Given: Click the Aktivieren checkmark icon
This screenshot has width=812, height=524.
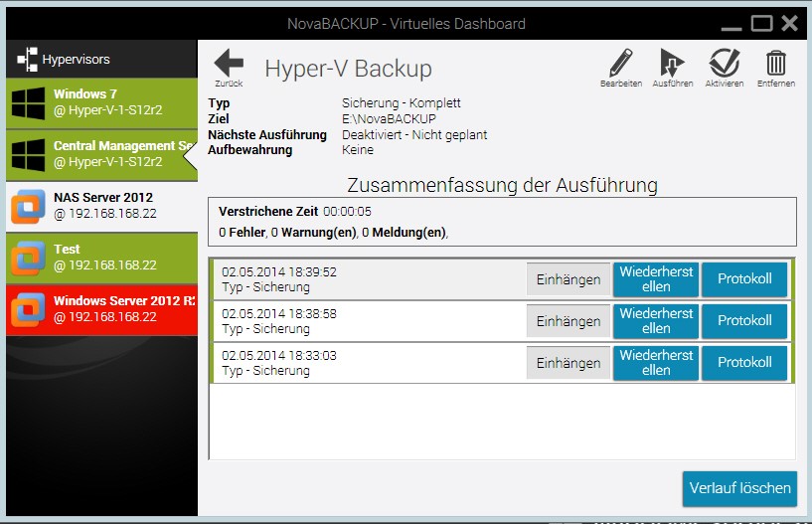Looking at the screenshot, I should [725, 64].
